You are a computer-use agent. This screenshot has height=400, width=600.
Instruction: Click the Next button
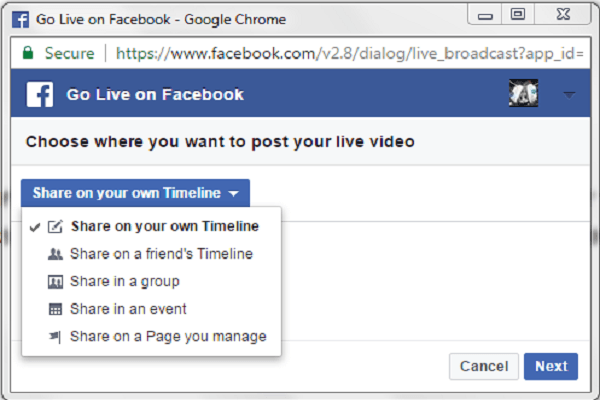click(x=551, y=366)
